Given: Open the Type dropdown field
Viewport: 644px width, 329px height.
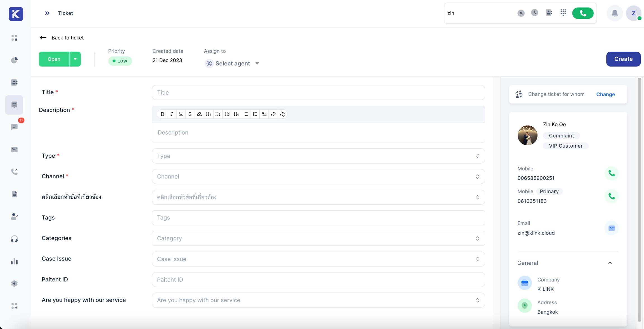Looking at the screenshot, I should (318, 156).
